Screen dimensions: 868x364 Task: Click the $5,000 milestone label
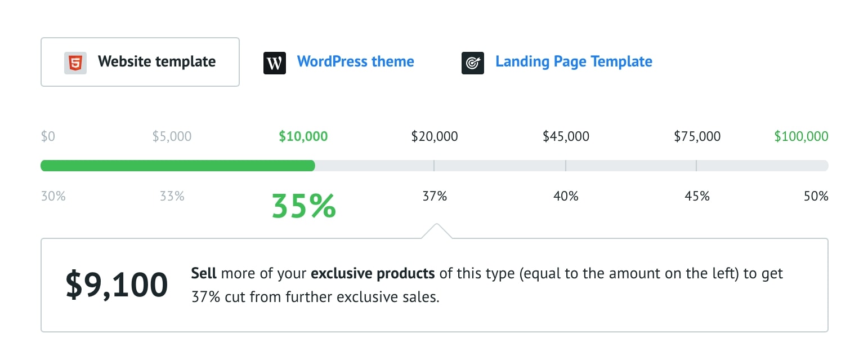point(172,136)
